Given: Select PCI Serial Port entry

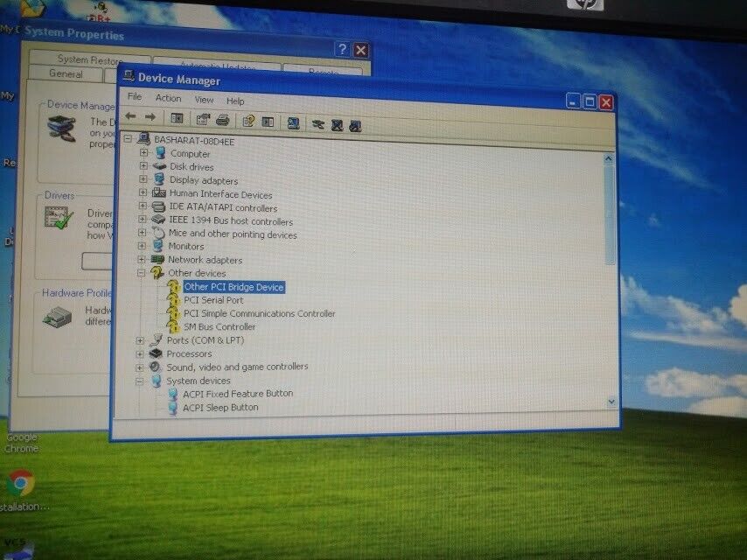Looking at the screenshot, I should 213,300.
